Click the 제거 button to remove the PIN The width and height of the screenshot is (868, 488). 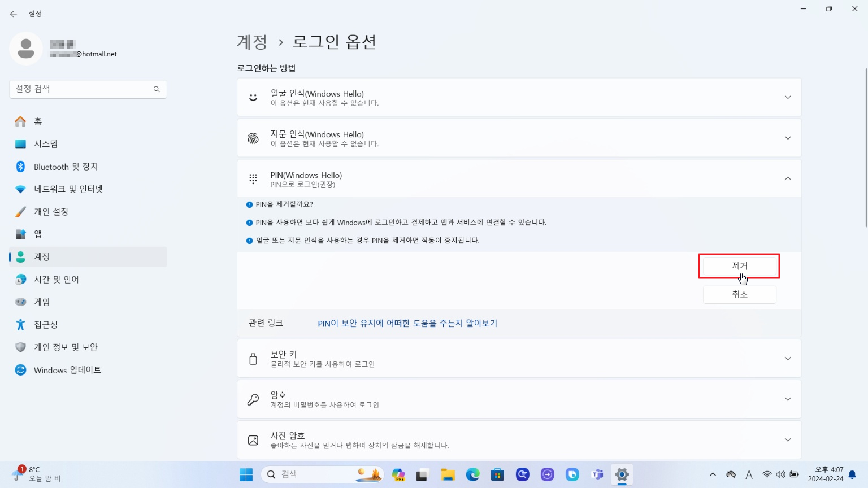[739, 265]
